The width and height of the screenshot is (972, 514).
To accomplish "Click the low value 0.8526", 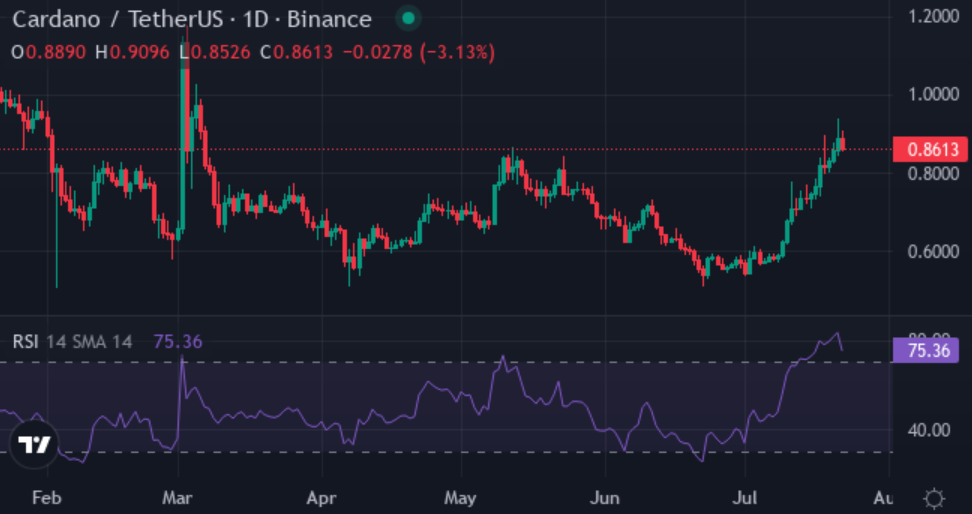I will click(220, 52).
